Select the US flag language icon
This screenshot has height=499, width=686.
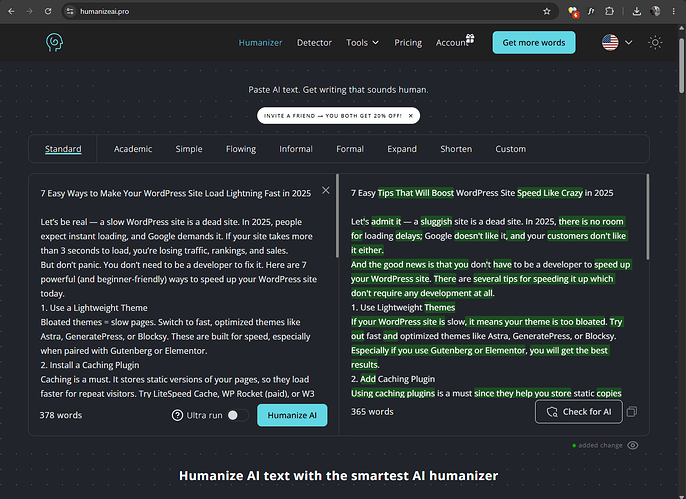(x=610, y=42)
